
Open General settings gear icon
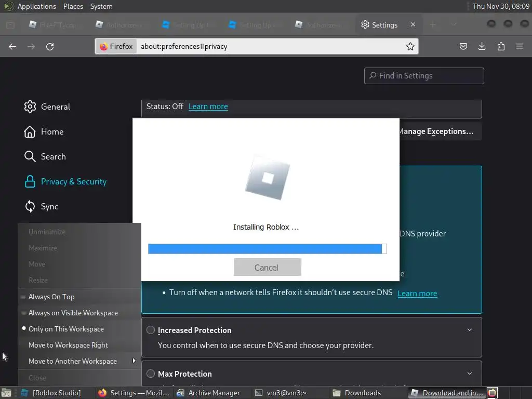[30, 107]
